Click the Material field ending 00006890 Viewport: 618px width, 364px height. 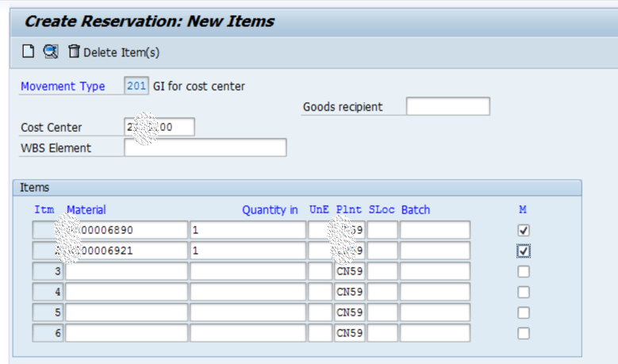126,230
